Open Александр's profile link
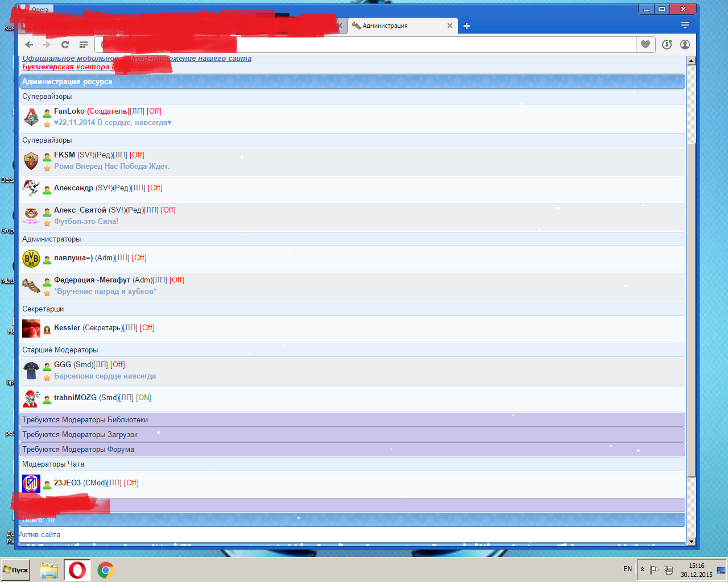This screenshot has width=728, height=582. point(73,188)
